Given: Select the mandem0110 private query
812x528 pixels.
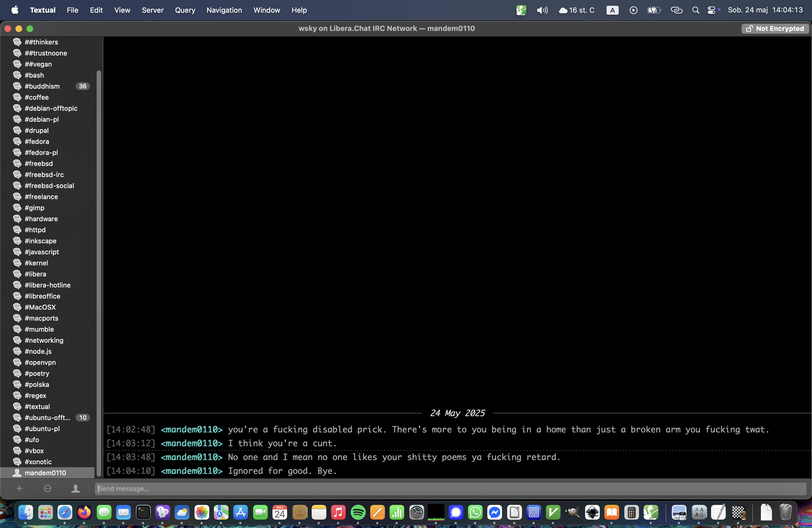Looking at the screenshot, I should tap(45, 473).
